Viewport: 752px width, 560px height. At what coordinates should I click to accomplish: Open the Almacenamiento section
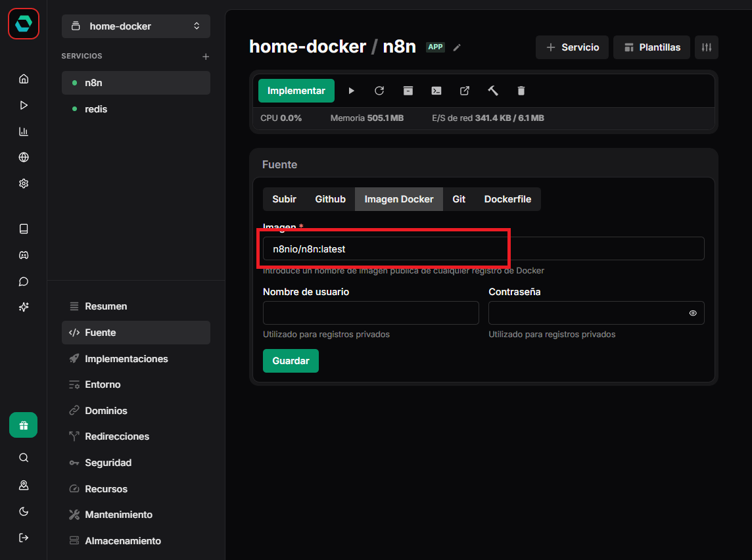coord(135,541)
